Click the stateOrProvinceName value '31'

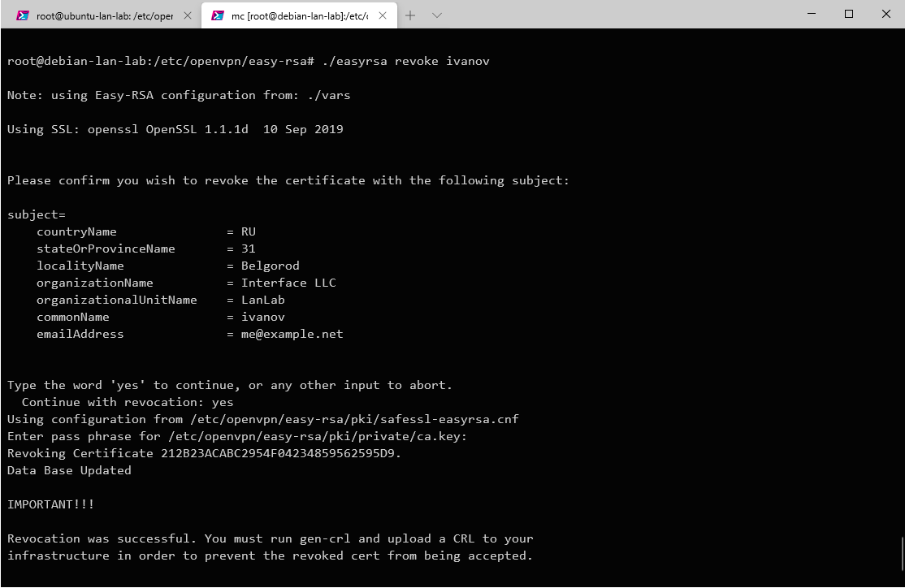[248, 249]
